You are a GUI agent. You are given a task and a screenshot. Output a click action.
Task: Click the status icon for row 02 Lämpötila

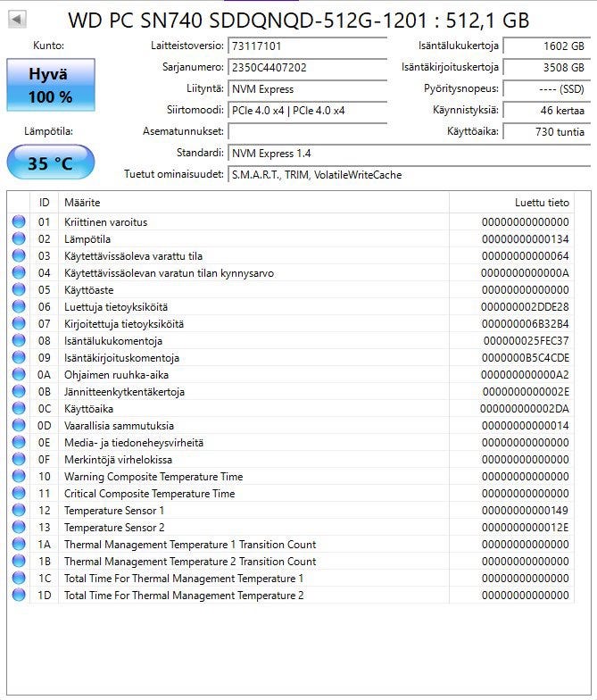pyautogui.click(x=19, y=238)
